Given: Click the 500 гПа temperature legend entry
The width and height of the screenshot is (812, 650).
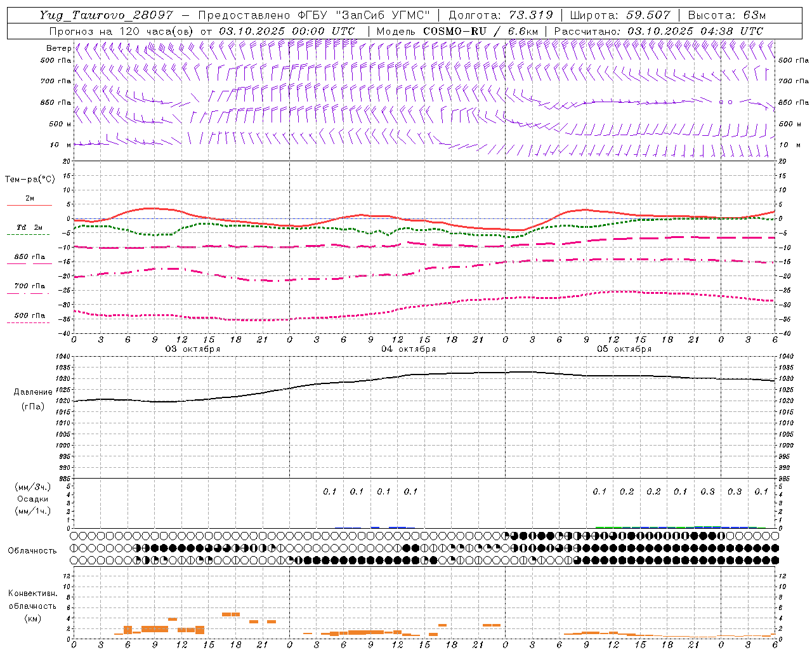Looking at the screenshot, I should [x=29, y=315].
